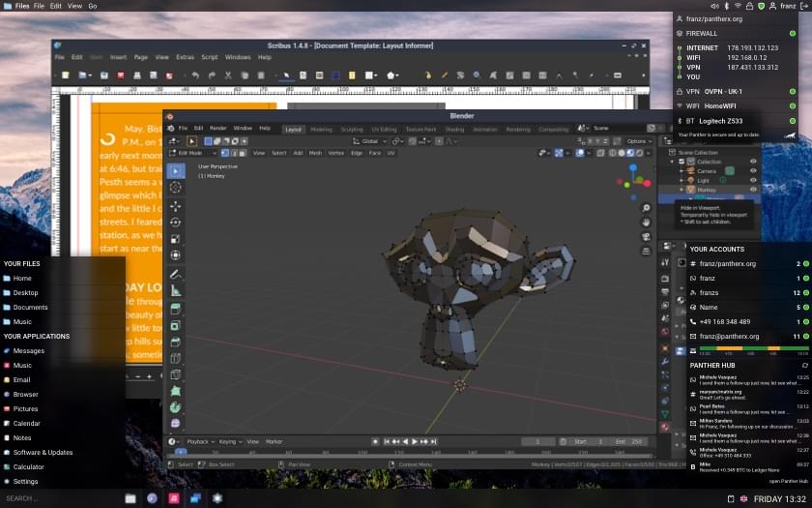Click the End frame field in Blender timeline
812x508 pixels.
(x=628, y=441)
